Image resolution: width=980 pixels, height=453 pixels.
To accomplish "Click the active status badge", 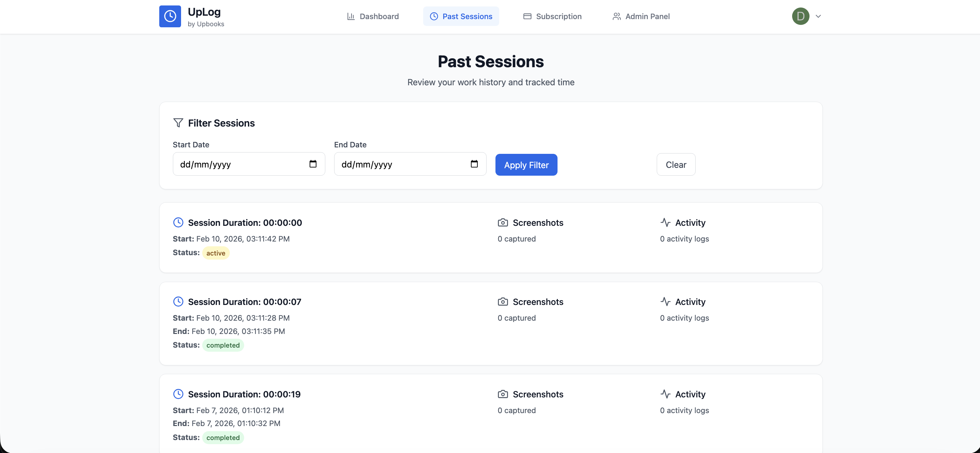I will 216,253.
